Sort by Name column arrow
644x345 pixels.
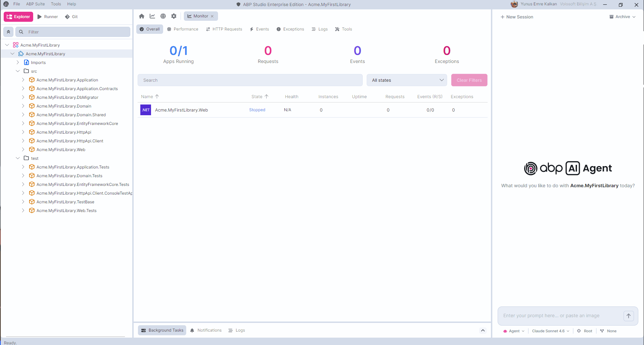(x=157, y=96)
